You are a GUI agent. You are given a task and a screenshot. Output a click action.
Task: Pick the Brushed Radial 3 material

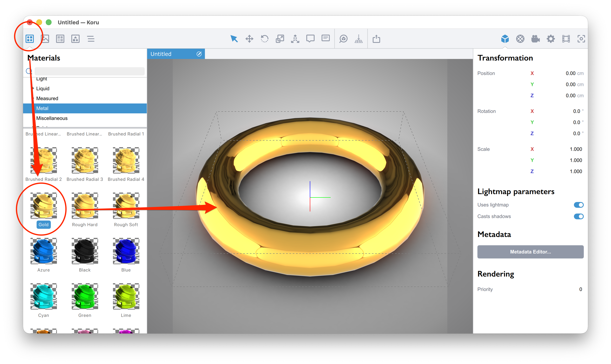(x=85, y=160)
